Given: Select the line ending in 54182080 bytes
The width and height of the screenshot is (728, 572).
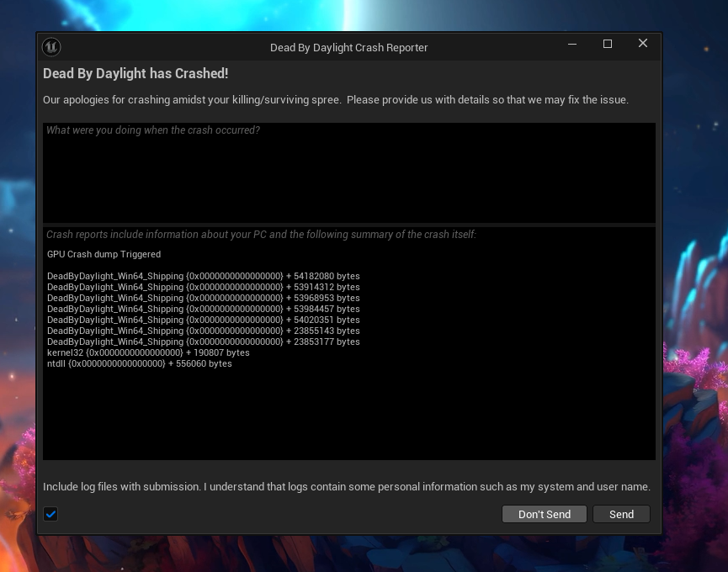Looking at the screenshot, I should (x=204, y=276).
